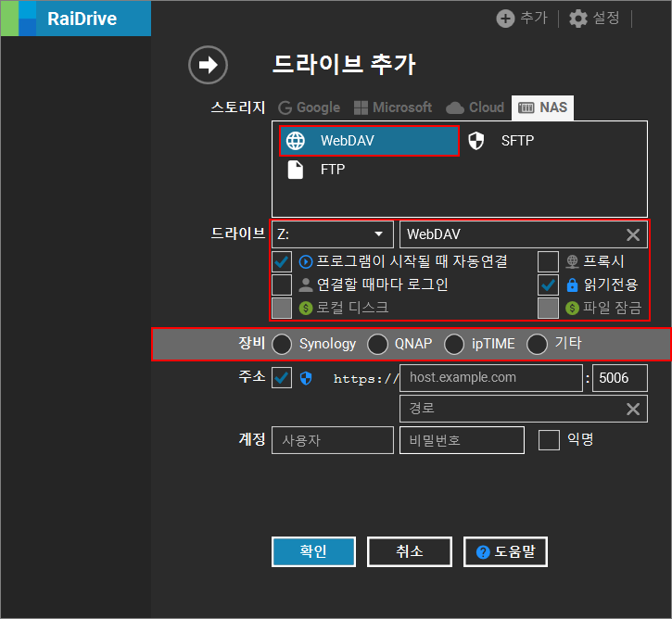Toggle auto-connect at program start checkbox

pos(282,261)
